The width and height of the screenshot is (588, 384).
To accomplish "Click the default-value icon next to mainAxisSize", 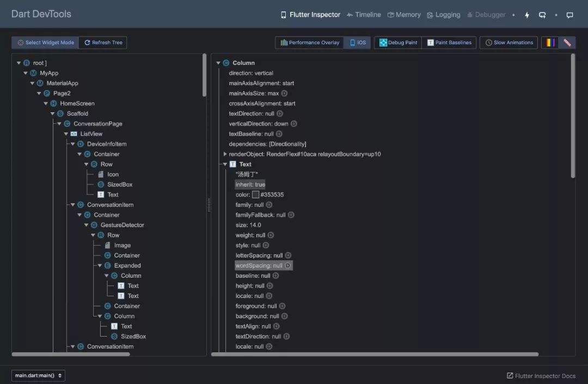I will [x=284, y=93].
